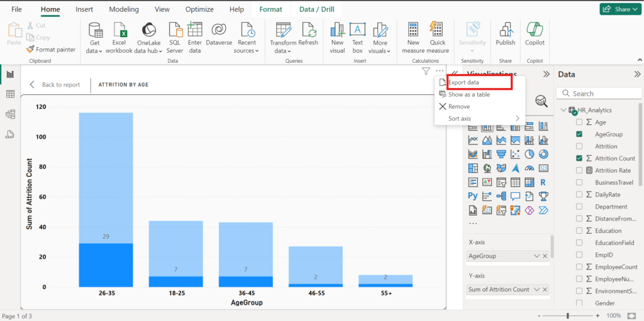Switch to Table view in left sidebar
644x321 pixels.
click(10, 94)
